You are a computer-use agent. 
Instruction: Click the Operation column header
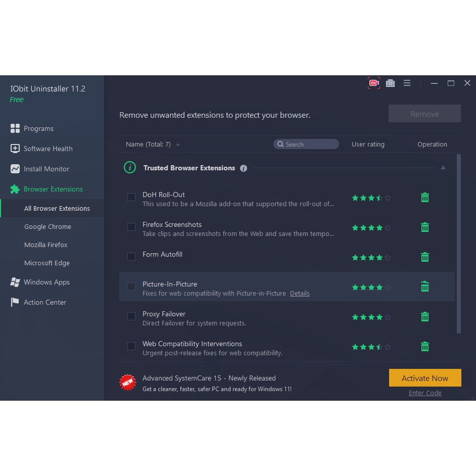click(x=432, y=144)
